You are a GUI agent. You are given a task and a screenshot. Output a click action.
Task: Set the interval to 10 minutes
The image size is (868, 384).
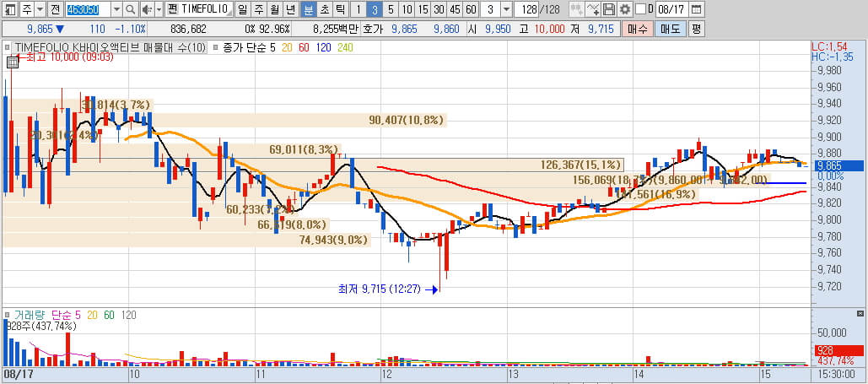(407, 9)
